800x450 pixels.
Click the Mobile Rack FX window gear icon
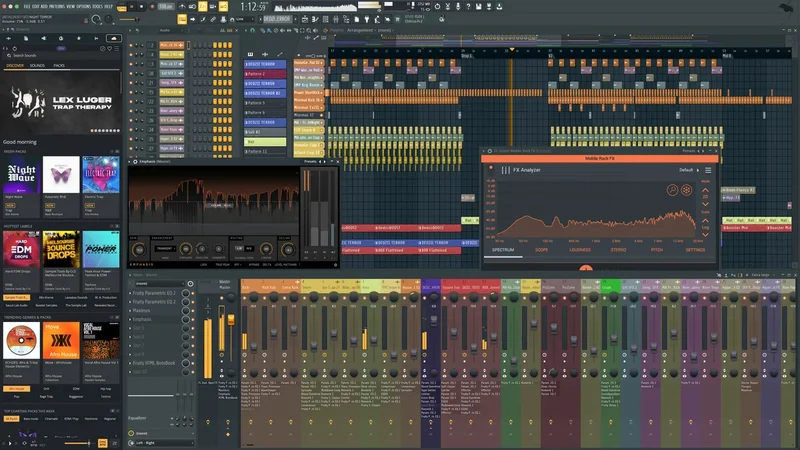click(x=490, y=151)
